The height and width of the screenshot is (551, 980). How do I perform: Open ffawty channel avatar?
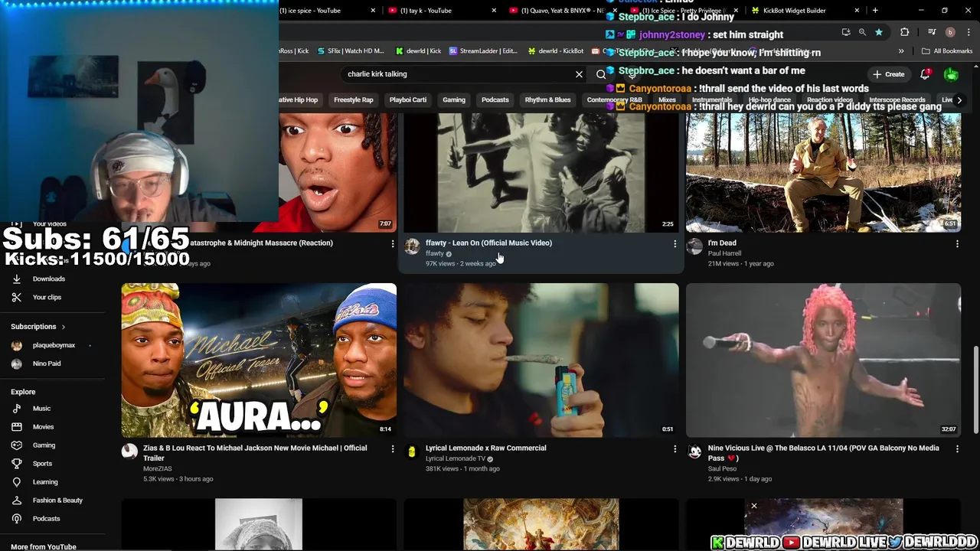point(412,246)
